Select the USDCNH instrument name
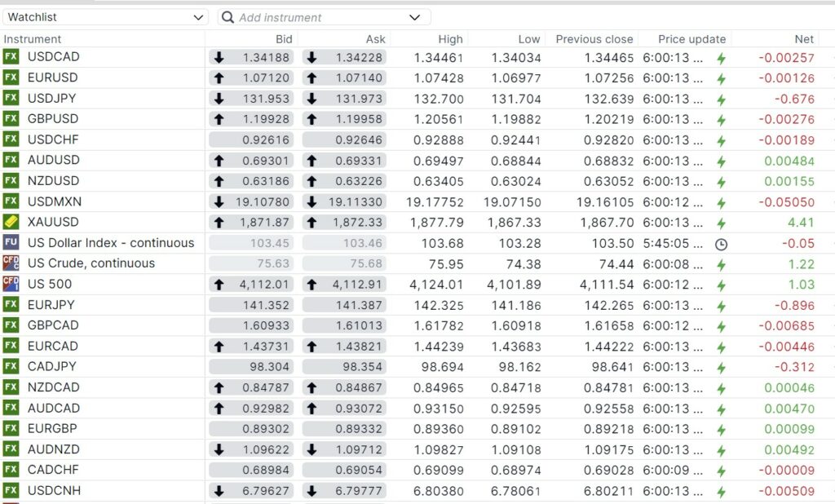835x504 pixels. (54, 490)
